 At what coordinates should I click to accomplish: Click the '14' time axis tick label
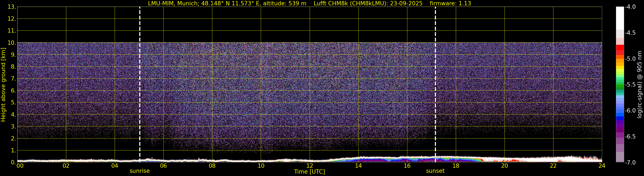358,166
